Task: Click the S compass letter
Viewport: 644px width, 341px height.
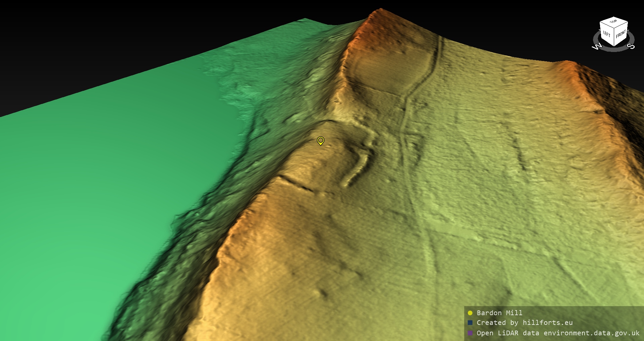Action: [631, 46]
